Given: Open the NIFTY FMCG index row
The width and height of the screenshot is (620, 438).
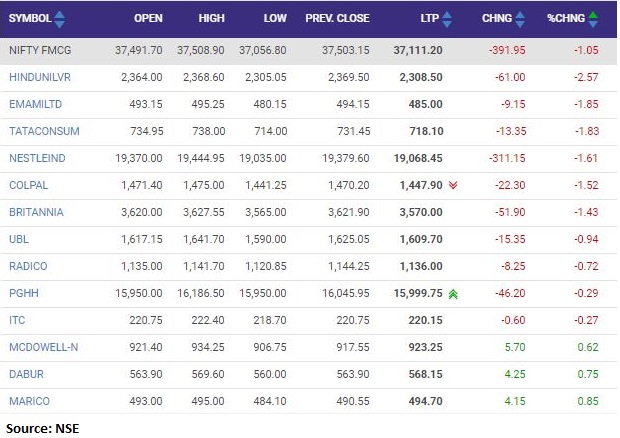Looking at the screenshot, I should tap(38, 50).
